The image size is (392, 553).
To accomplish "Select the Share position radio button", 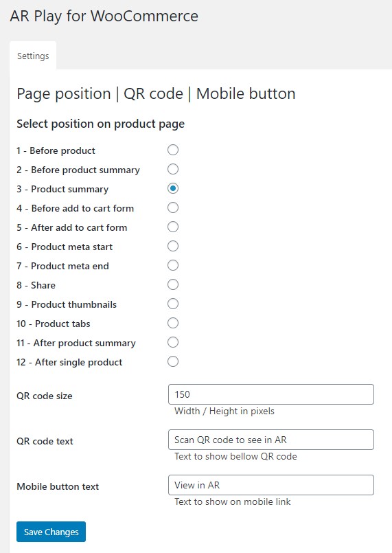I will point(173,284).
